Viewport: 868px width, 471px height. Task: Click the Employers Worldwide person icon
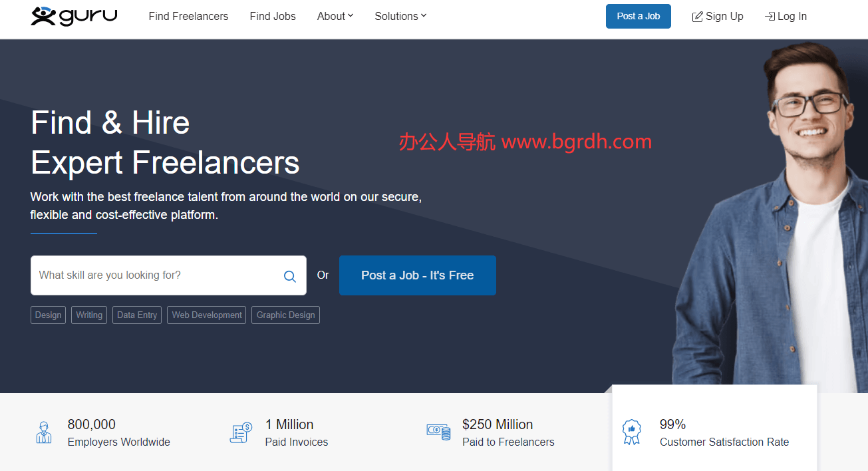(44, 432)
